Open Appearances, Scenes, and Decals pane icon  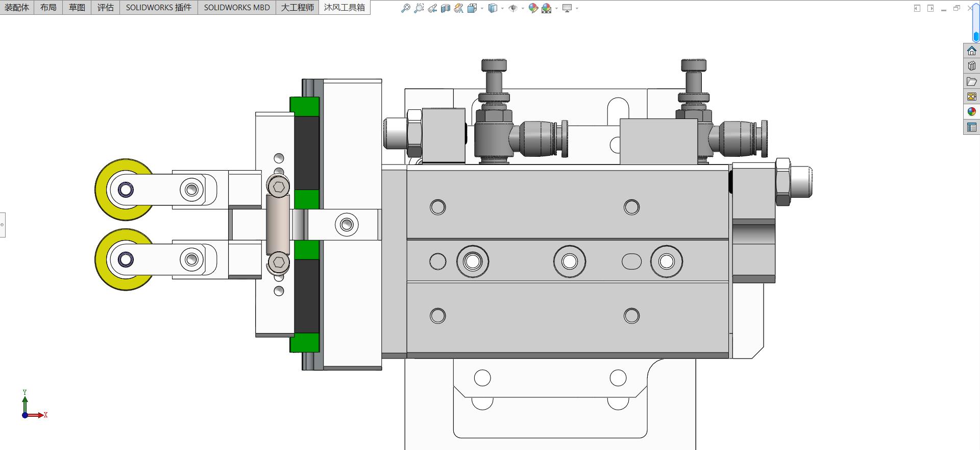click(972, 112)
